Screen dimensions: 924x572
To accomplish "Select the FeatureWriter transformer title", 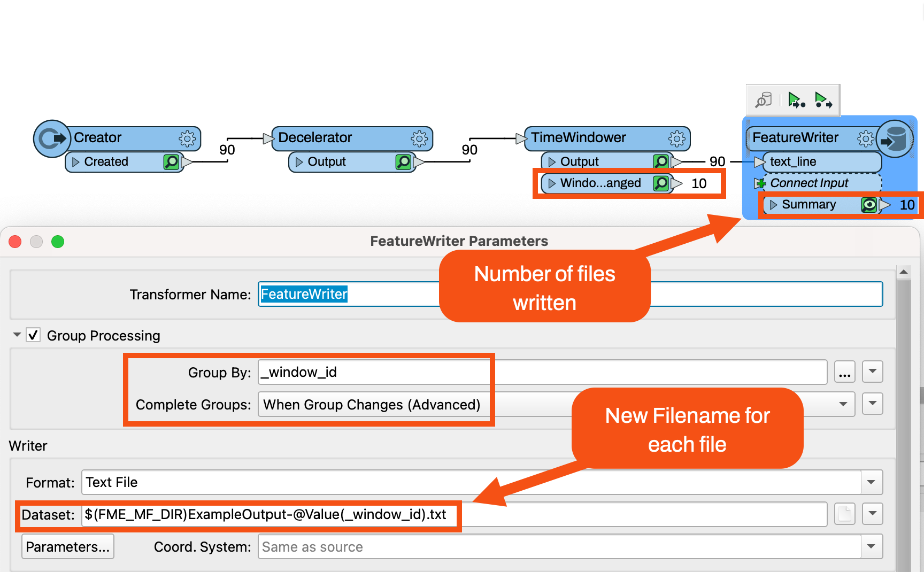I will pos(795,138).
